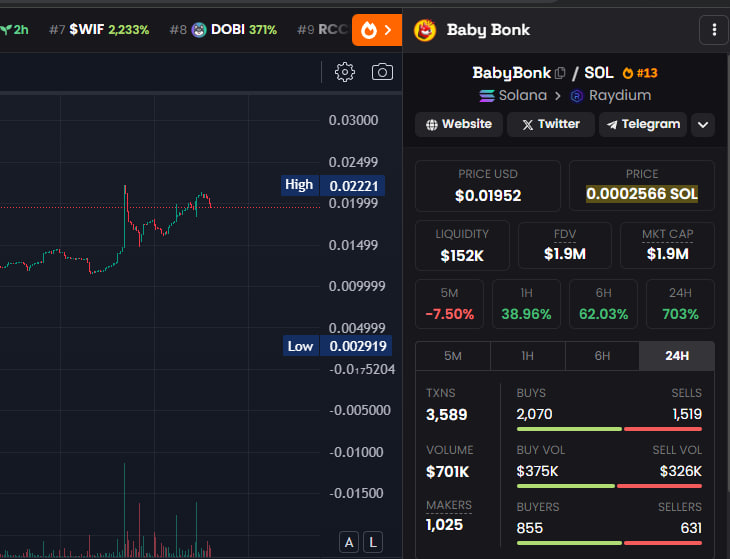Click the BUYERS 855 value
Image resolution: width=730 pixels, height=559 pixels.
point(530,528)
